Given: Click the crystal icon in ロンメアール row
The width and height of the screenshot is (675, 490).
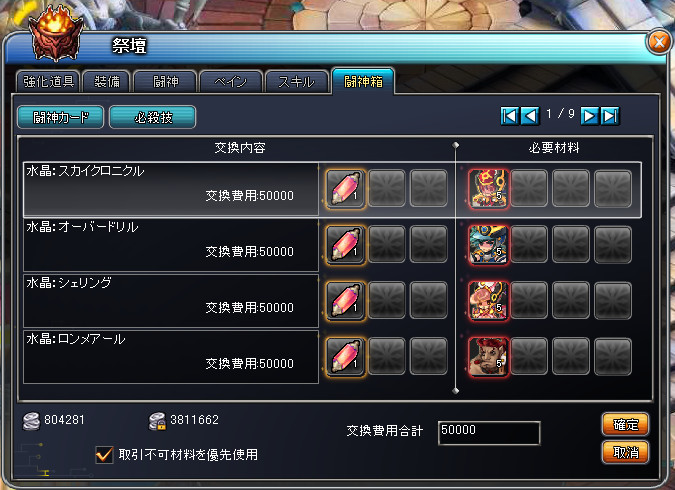Looking at the screenshot, I should (x=345, y=357).
